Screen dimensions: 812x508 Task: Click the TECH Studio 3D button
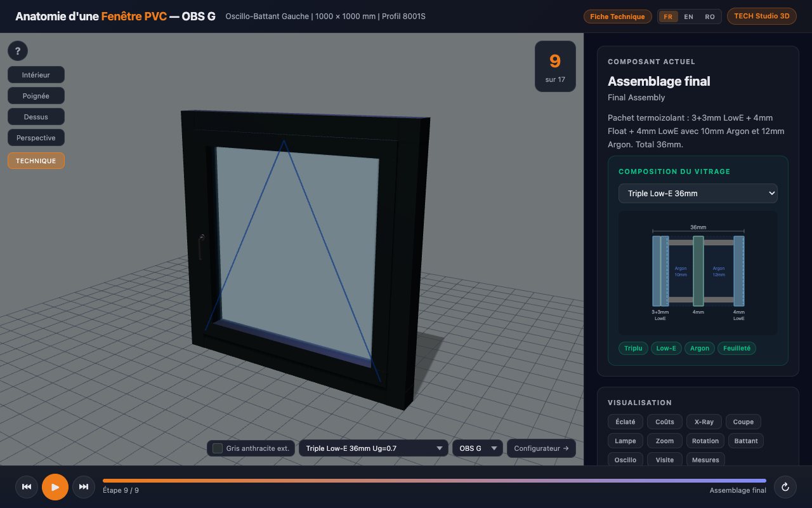761,17
